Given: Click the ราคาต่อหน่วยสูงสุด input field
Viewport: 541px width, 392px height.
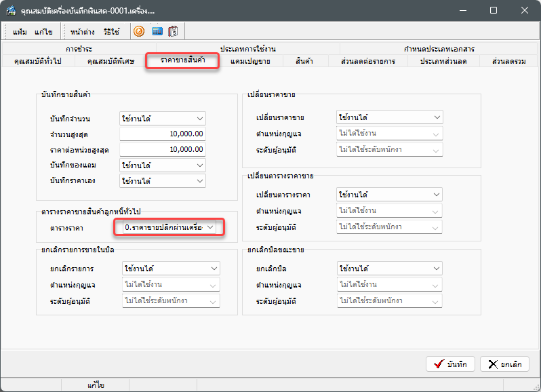Looking at the screenshot, I should pos(162,149).
